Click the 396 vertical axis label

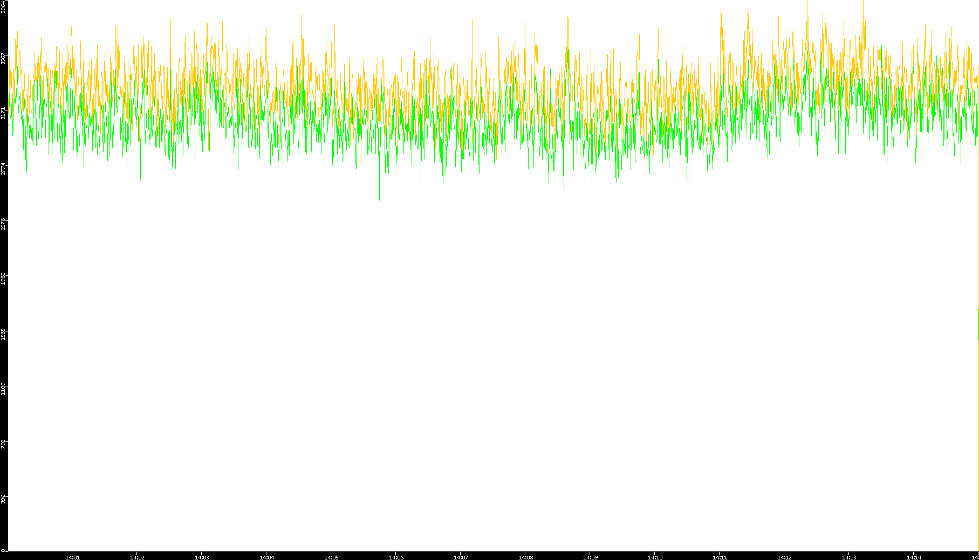coord(4,499)
